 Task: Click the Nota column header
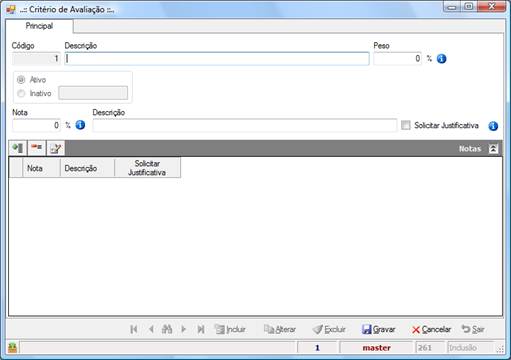tap(41, 168)
